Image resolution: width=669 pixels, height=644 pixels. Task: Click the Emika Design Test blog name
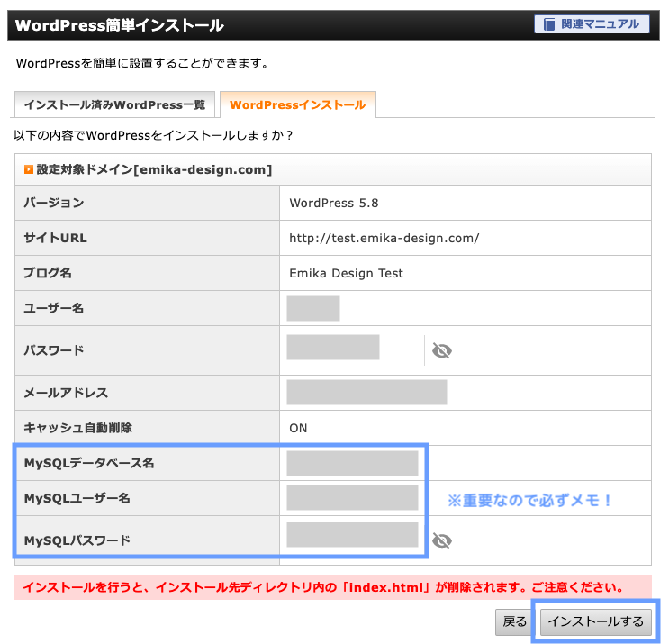coord(346,273)
